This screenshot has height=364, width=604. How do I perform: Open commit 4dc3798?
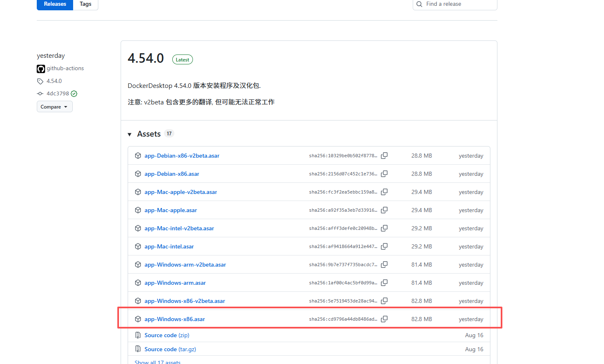tap(58, 94)
